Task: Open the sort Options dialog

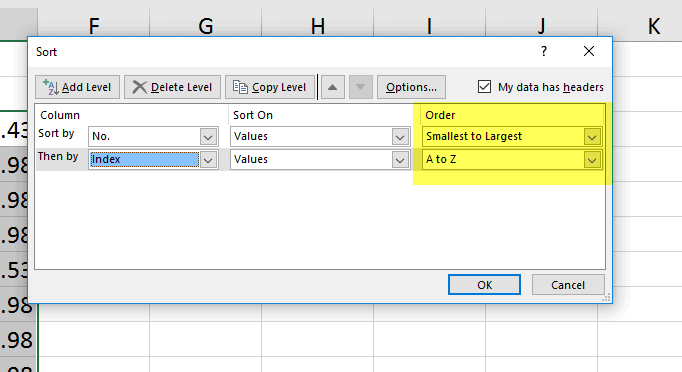Action: click(x=411, y=87)
